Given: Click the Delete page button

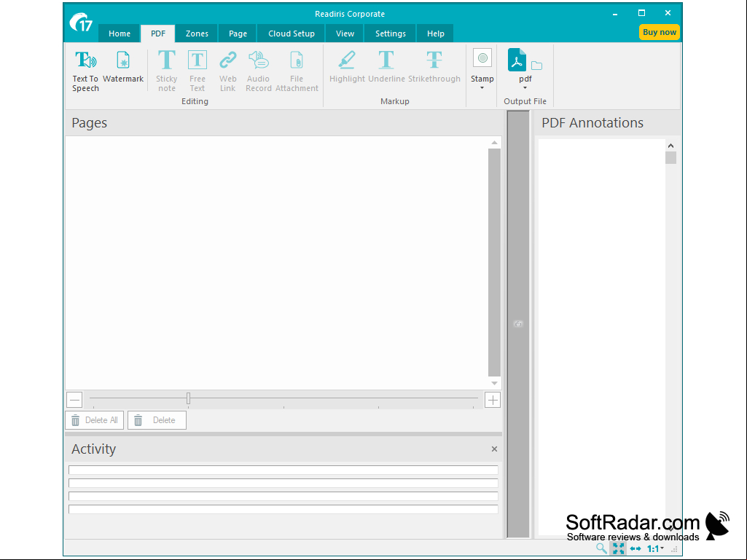Looking at the screenshot, I should (x=157, y=420).
